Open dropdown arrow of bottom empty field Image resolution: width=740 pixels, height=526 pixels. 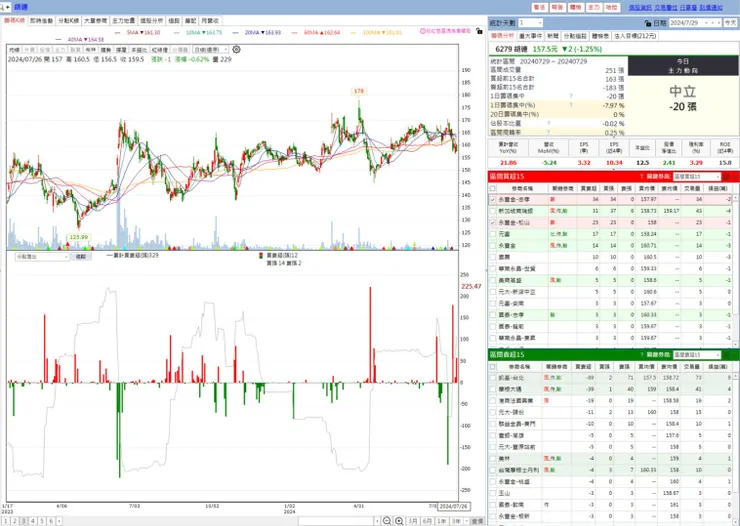377,521
